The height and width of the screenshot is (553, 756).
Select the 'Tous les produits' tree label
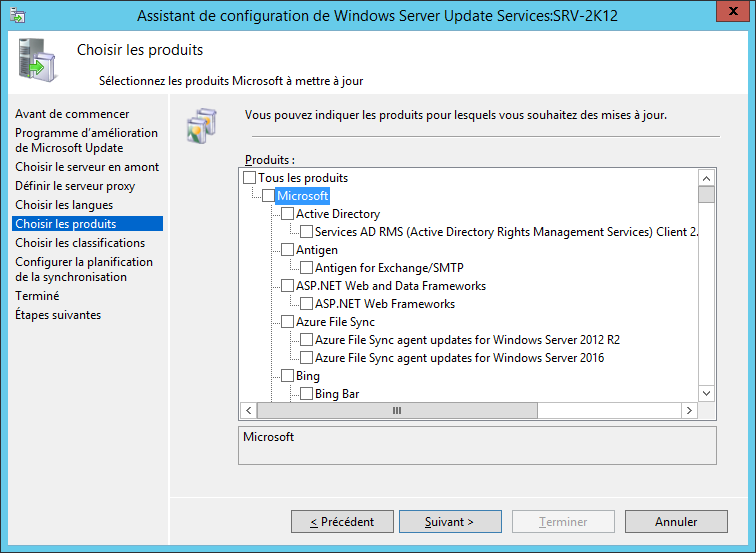point(303,177)
